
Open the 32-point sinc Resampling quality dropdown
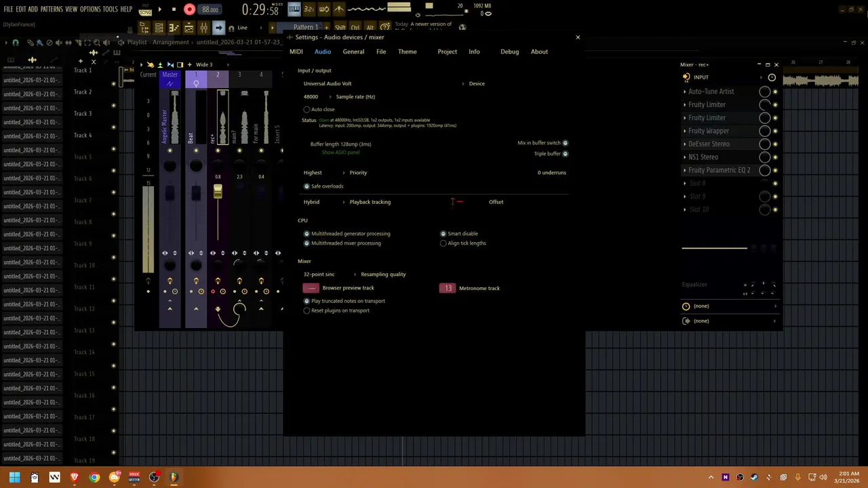[330, 274]
